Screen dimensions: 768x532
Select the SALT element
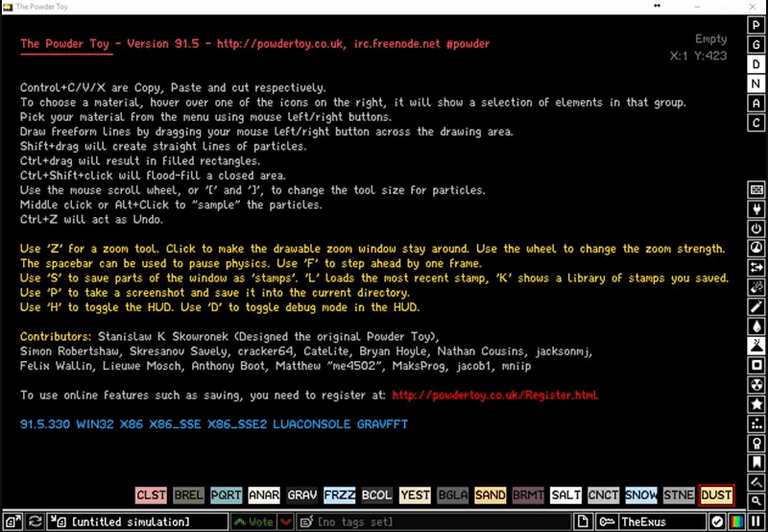point(565,496)
